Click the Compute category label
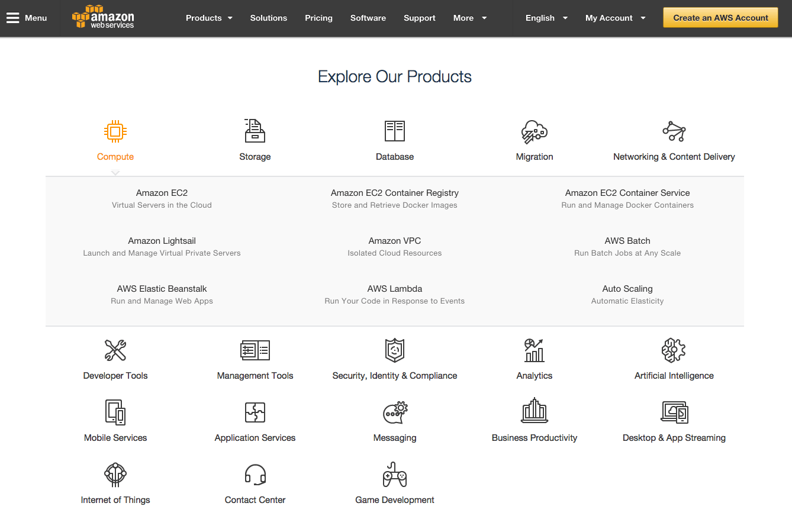The height and width of the screenshot is (532, 792). click(115, 157)
